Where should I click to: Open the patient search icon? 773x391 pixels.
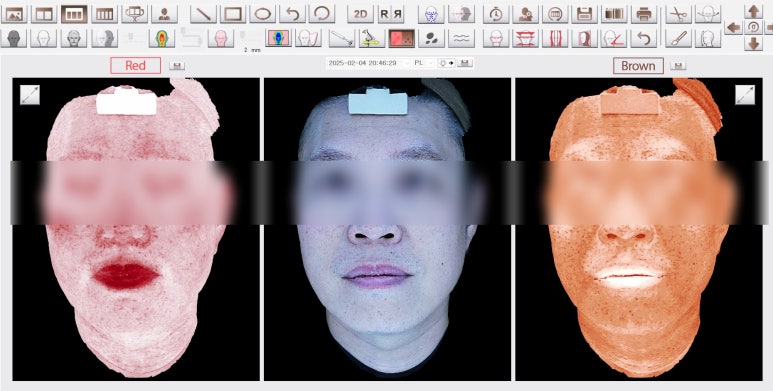point(526,14)
